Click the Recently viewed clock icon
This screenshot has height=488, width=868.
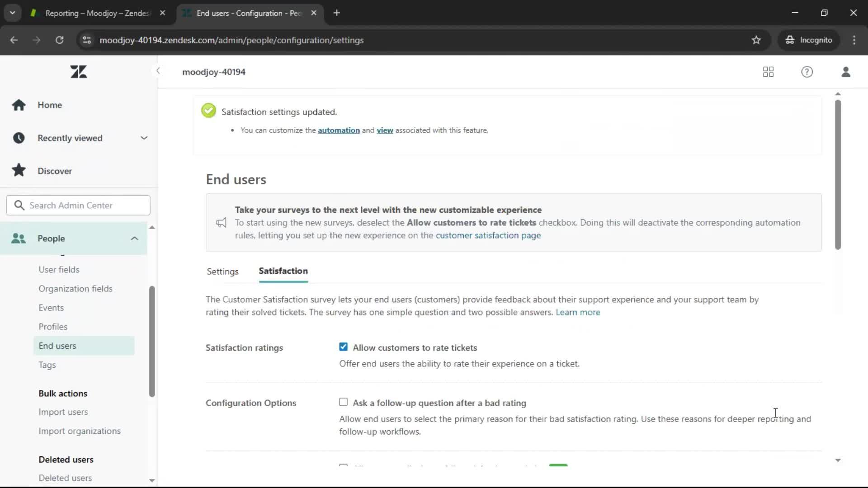click(x=19, y=138)
